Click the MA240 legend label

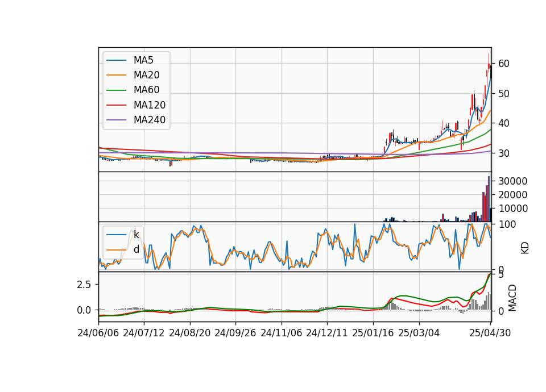pyautogui.click(x=150, y=120)
